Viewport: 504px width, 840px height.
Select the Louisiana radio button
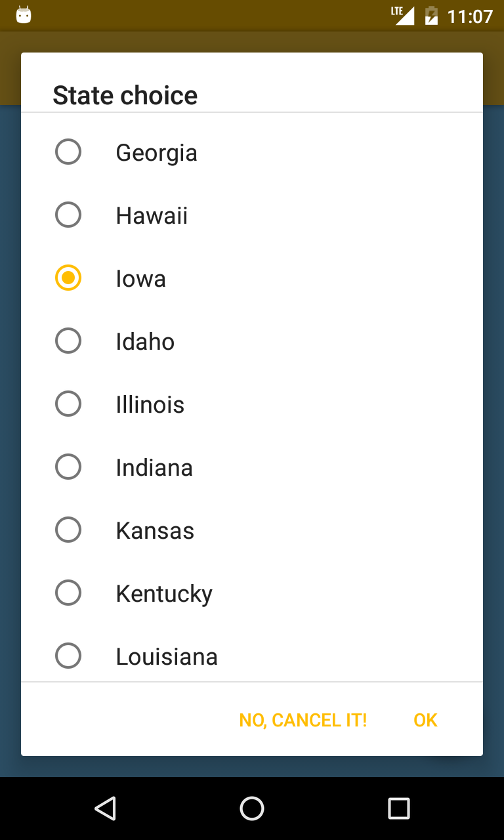click(68, 656)
